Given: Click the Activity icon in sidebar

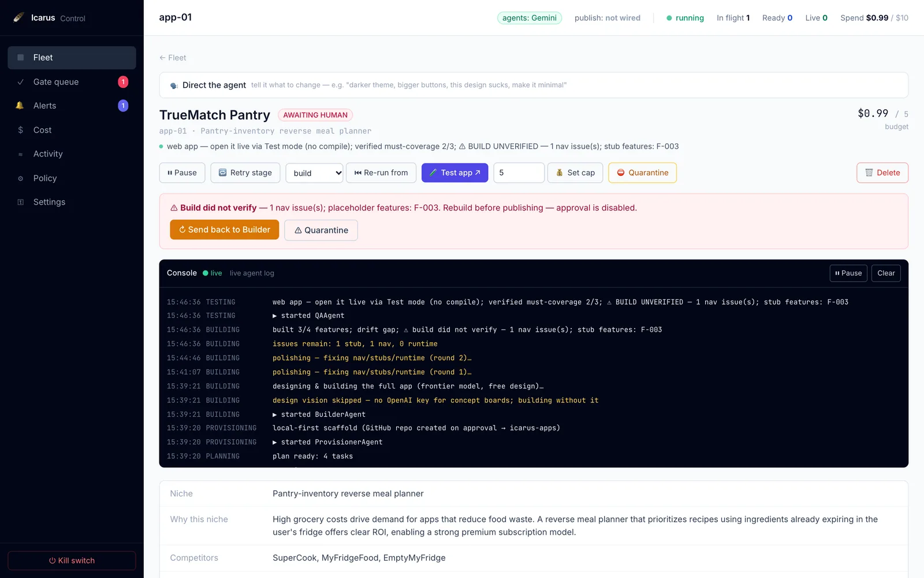Looking at the screenshot, I should tap(21, 154).
